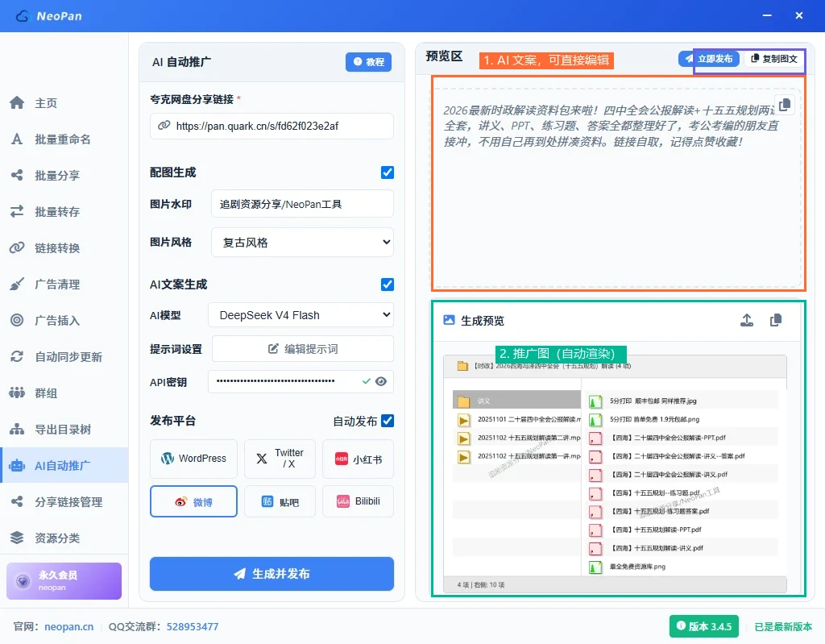Toggle the 配图生成 checkbox

[388, 172]
